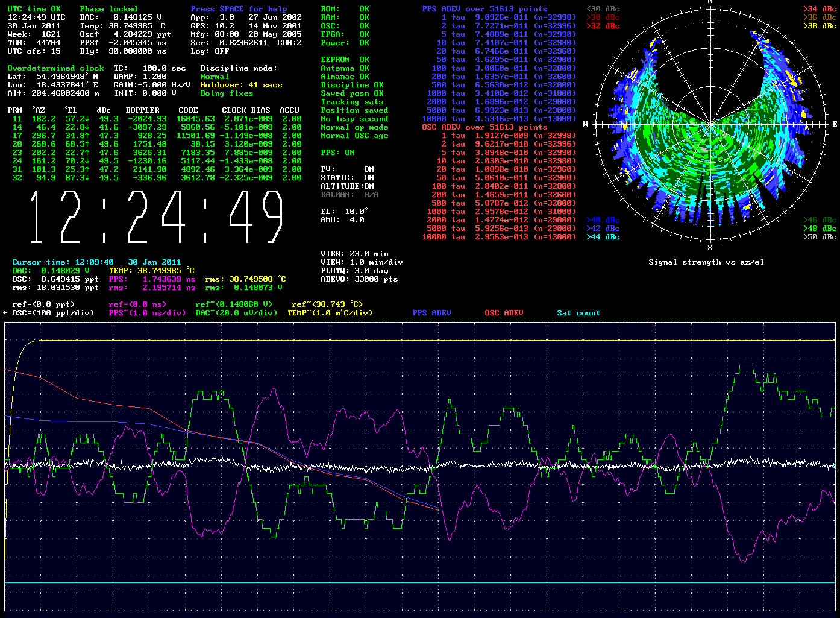Select the PRN 24 satellite row
The width and height of the screenshot is (840, 618).
154,161
